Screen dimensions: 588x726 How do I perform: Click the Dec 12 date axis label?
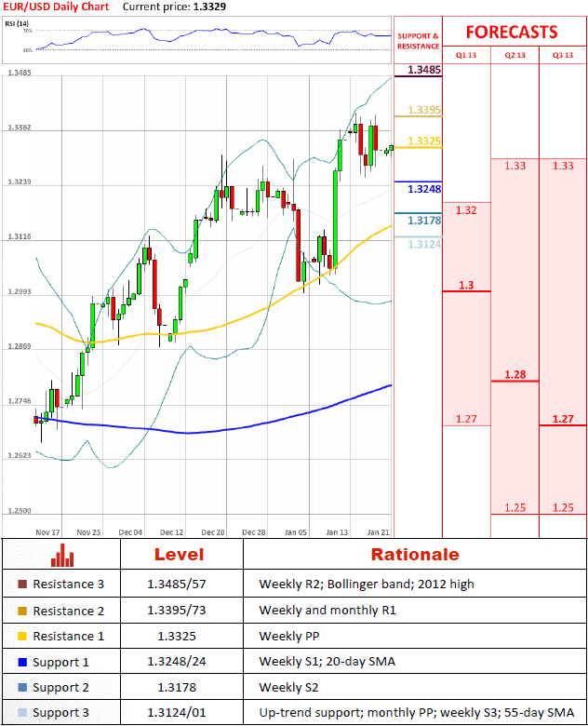click(172, 532)
